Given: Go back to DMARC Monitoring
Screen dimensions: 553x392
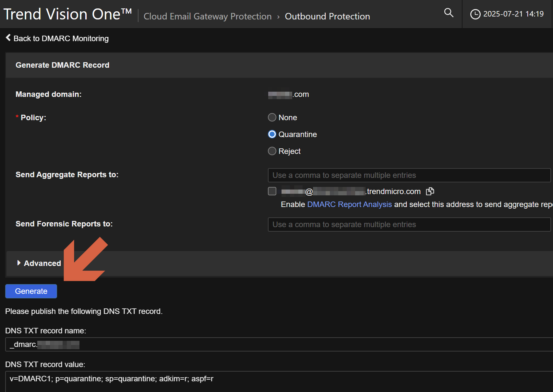Looking at the screenshot, I should [57, 39].
